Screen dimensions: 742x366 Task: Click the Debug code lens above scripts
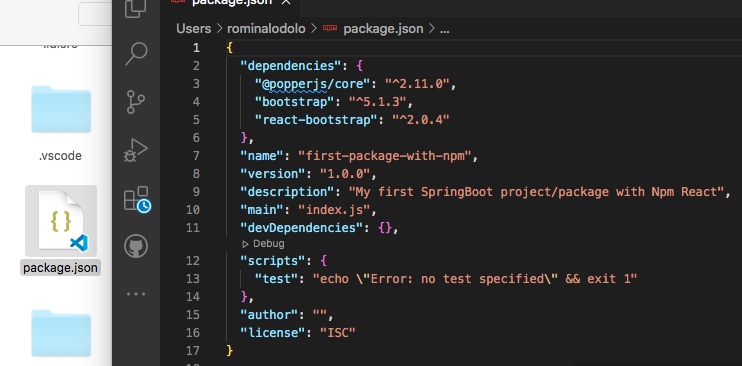(x=268, y=244)
